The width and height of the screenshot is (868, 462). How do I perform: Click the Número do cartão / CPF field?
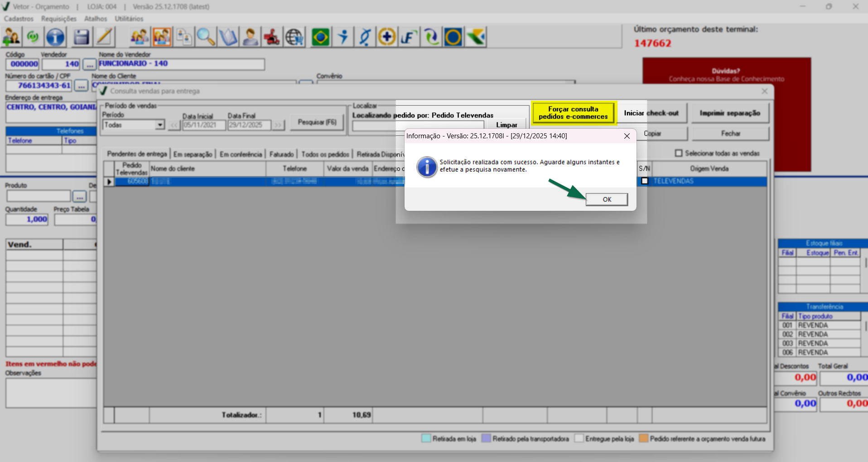coord(39,85)
